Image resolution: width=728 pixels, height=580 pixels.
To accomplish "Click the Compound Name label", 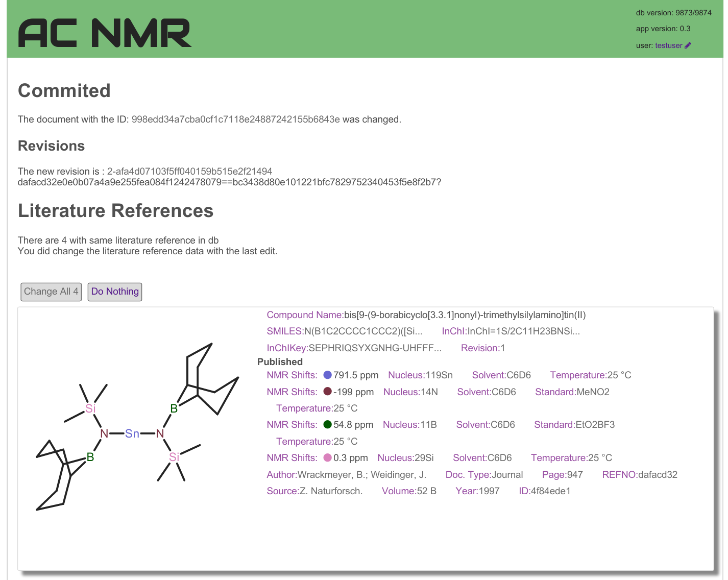I will [x=305, y=315].
